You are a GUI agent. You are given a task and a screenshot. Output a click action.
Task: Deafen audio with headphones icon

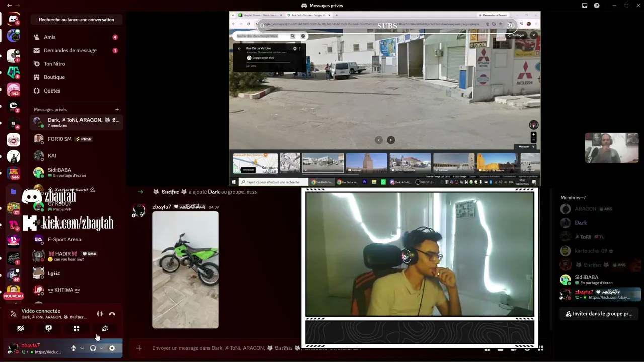93,348
